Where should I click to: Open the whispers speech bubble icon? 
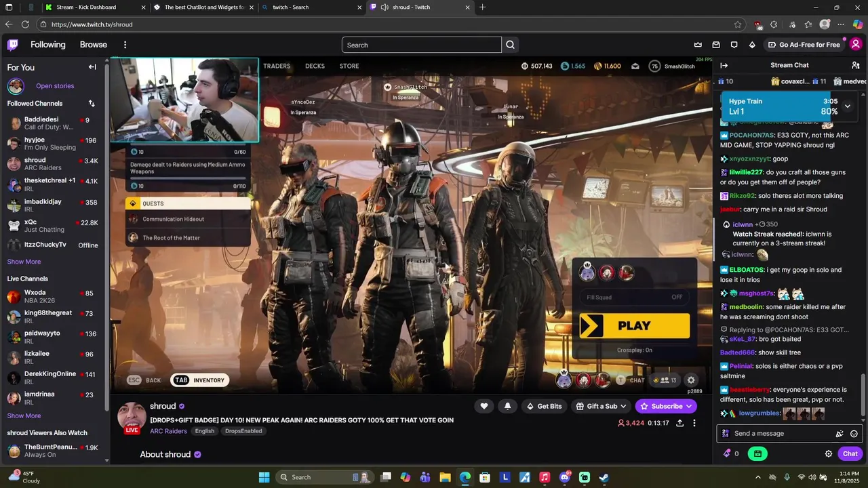tap(734, 45)
